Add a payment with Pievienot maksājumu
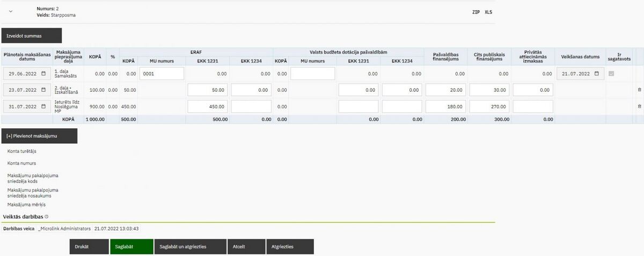The height and width of the screenshot is (256, 644). (x=39, y=136)
